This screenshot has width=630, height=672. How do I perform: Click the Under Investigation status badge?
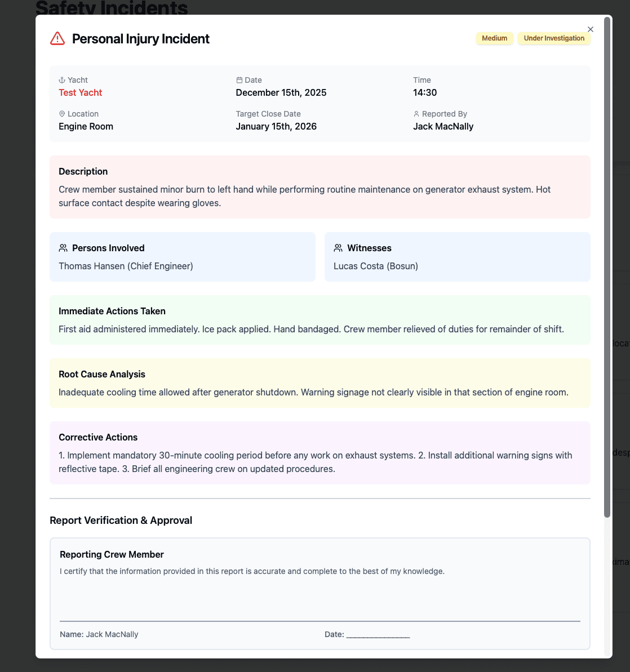pos(554,38)
